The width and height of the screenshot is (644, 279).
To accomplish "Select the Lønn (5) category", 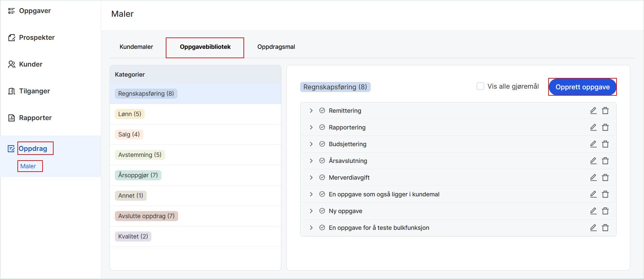I will (130, 114).
